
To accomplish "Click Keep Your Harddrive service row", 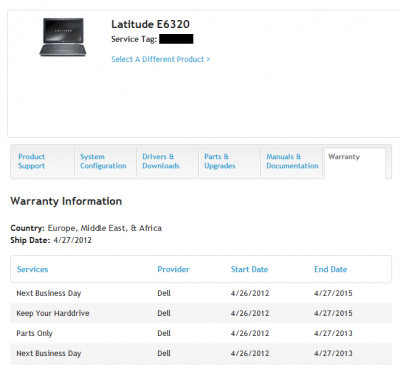I will (x=201, y=313).
